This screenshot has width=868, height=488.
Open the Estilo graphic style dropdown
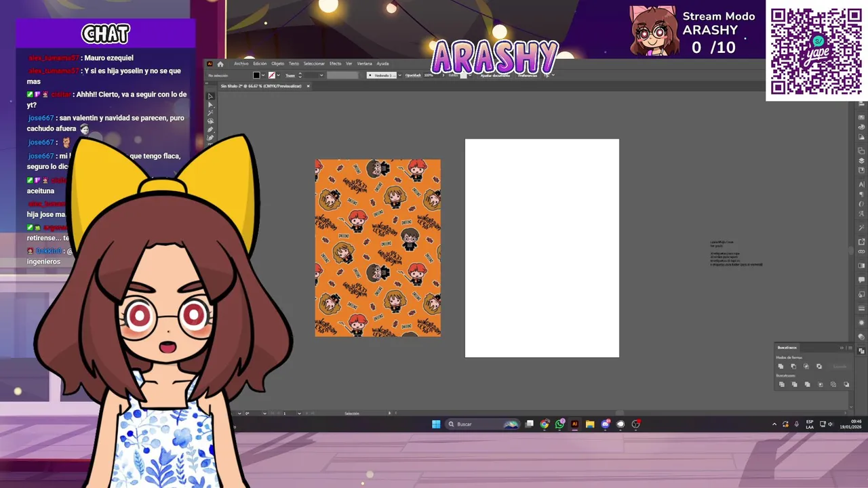pos(471,75)
